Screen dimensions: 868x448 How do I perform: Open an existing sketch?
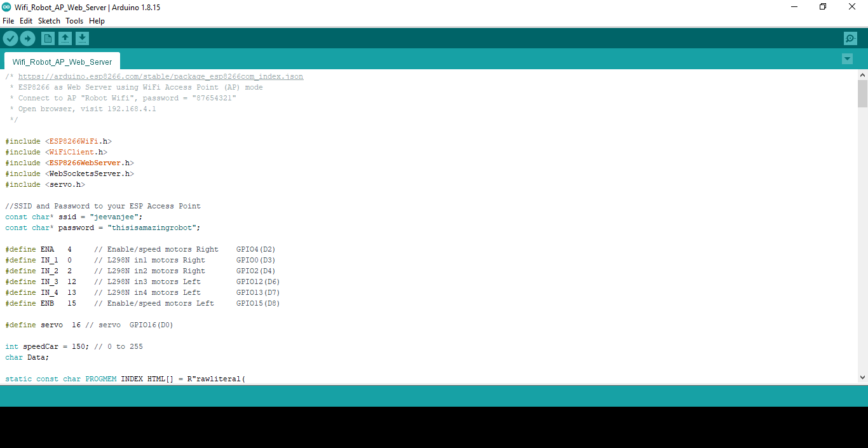[x=65, y=38]
